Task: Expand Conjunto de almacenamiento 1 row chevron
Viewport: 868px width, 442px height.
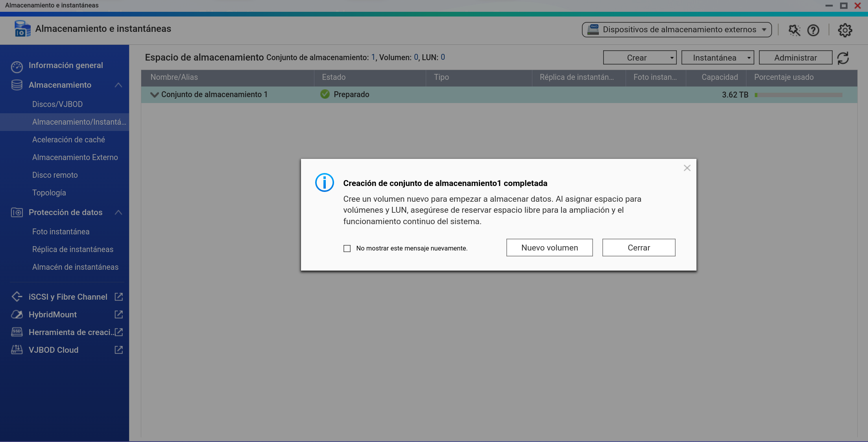Action: (x=154, y=95)
